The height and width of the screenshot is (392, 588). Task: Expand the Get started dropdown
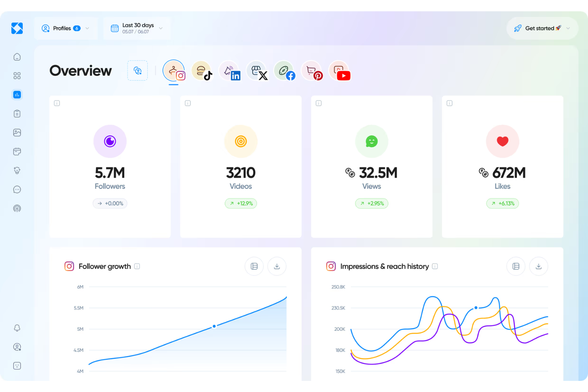567,28
